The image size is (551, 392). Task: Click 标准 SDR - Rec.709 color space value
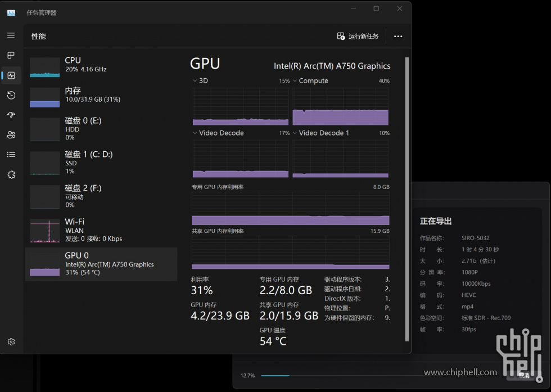coord(486,318)
